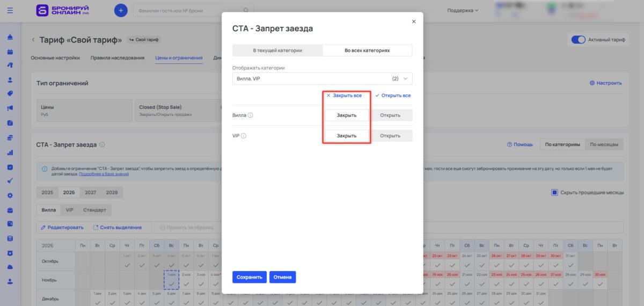Click info icon next to VIP in dialog
The width and height of the screenshot is (644, 306).
click(244, 136)
